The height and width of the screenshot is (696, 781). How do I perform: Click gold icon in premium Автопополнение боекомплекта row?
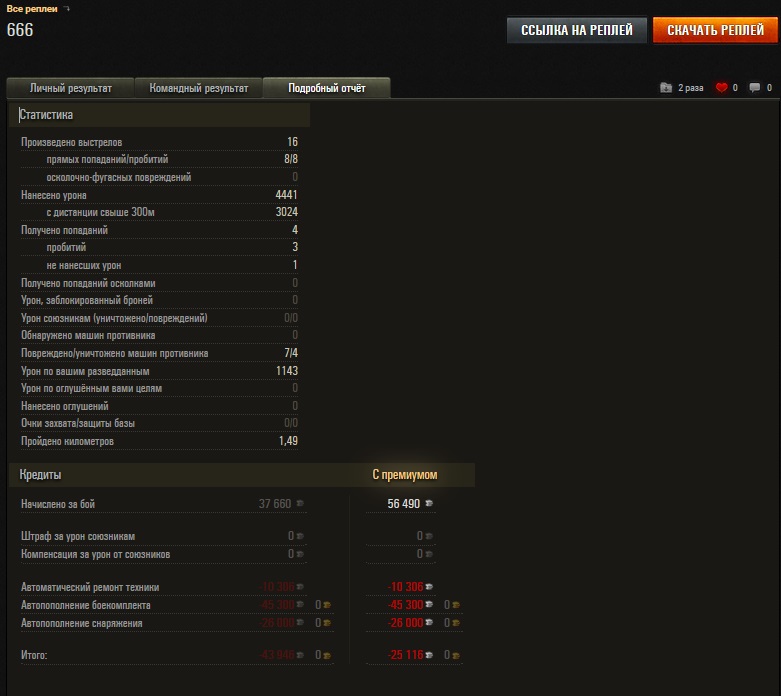point(455,605)
